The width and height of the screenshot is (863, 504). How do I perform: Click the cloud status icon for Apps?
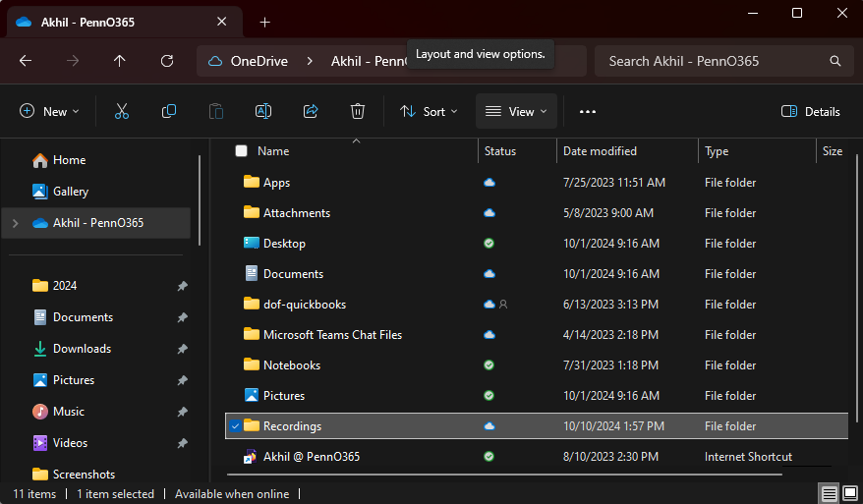(489, 183)
